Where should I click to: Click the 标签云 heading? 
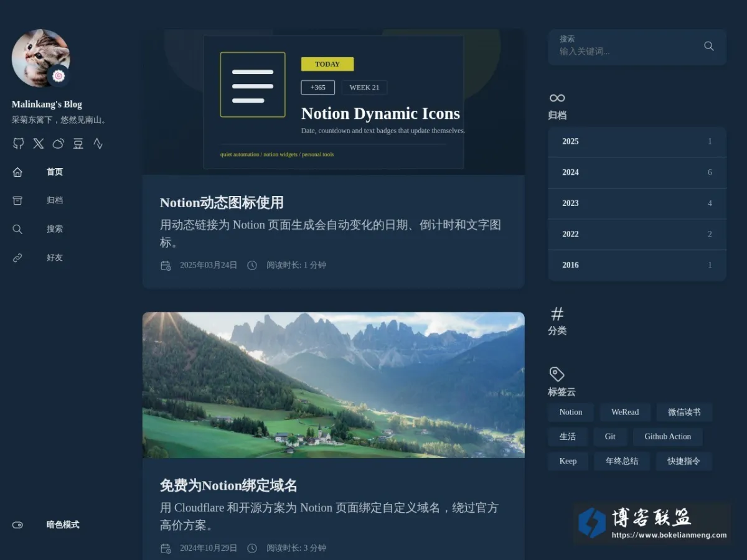561,392
